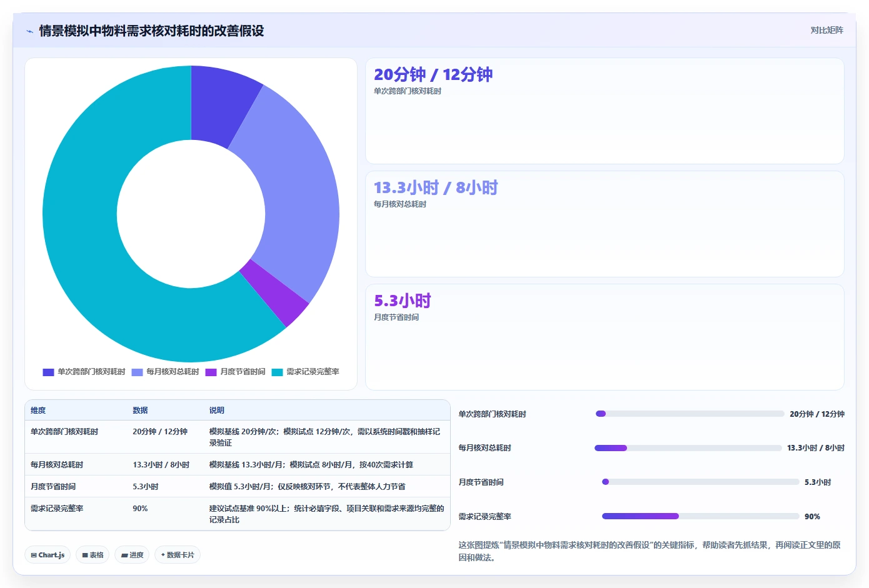Click table cell 5.3小时
The width and height of the screenshot is (869, 588).
146,487
